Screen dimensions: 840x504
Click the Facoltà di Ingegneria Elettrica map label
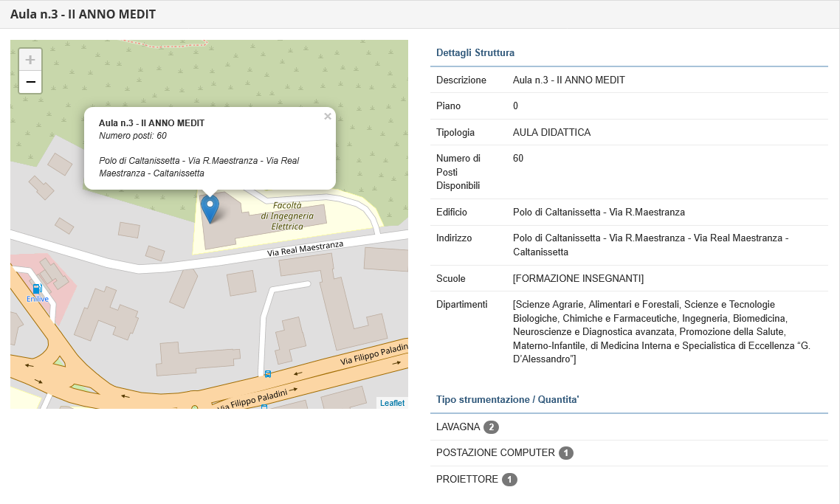point(287,215)
